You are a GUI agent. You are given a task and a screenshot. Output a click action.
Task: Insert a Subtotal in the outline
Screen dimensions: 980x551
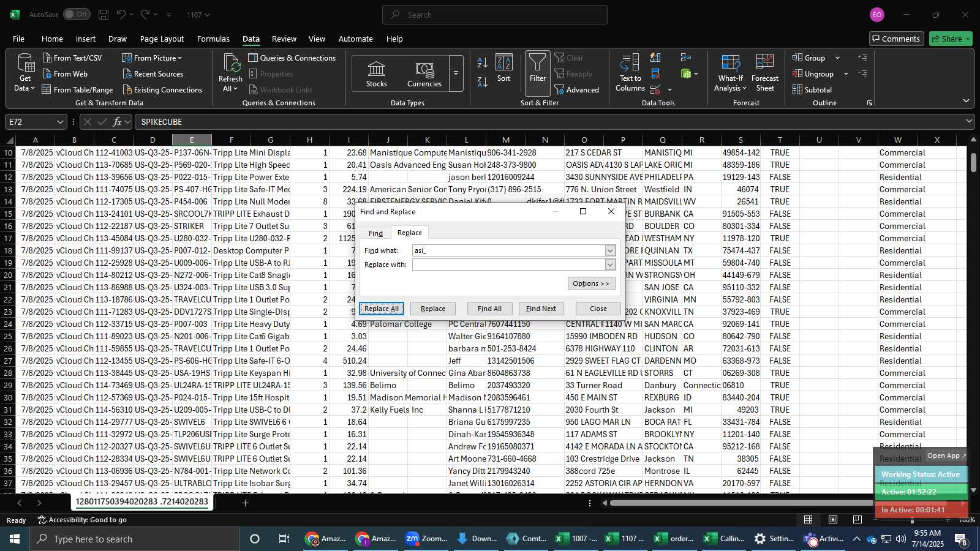(812, 89)
